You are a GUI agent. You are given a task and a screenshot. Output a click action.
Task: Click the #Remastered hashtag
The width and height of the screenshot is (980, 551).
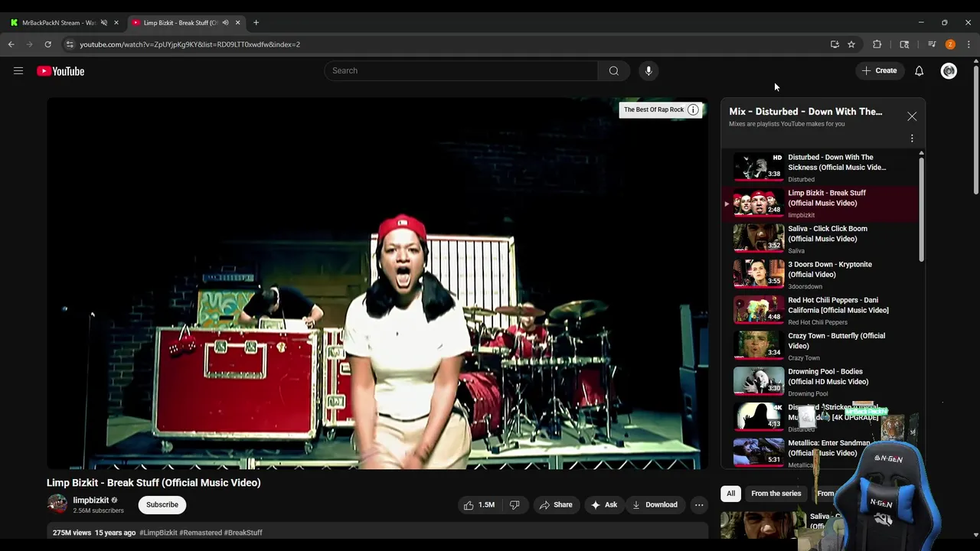tap(201, 533)
